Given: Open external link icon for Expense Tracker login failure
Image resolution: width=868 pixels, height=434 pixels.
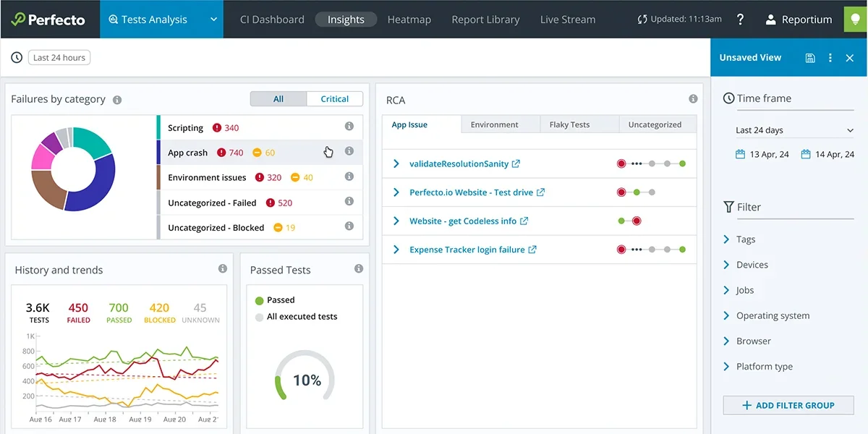Looking at the screenshot, I should 532,250.
